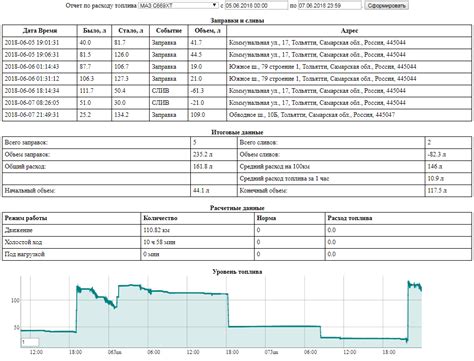Click the Сформировать button
The image size is (474, 361).
[386, 6]
